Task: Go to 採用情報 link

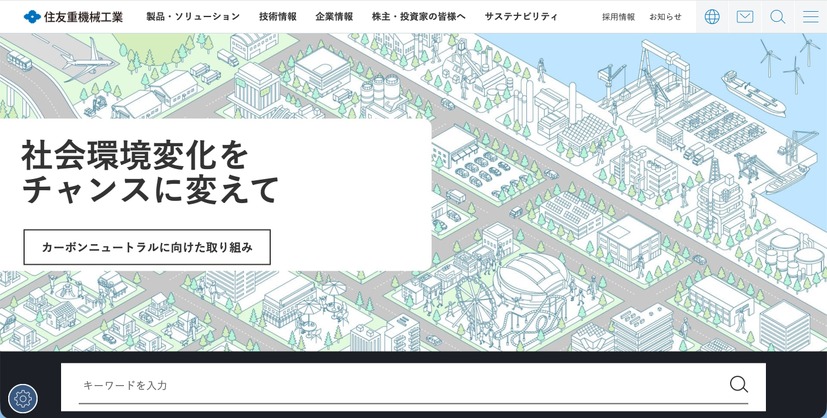Action: [x=619, y=17]
